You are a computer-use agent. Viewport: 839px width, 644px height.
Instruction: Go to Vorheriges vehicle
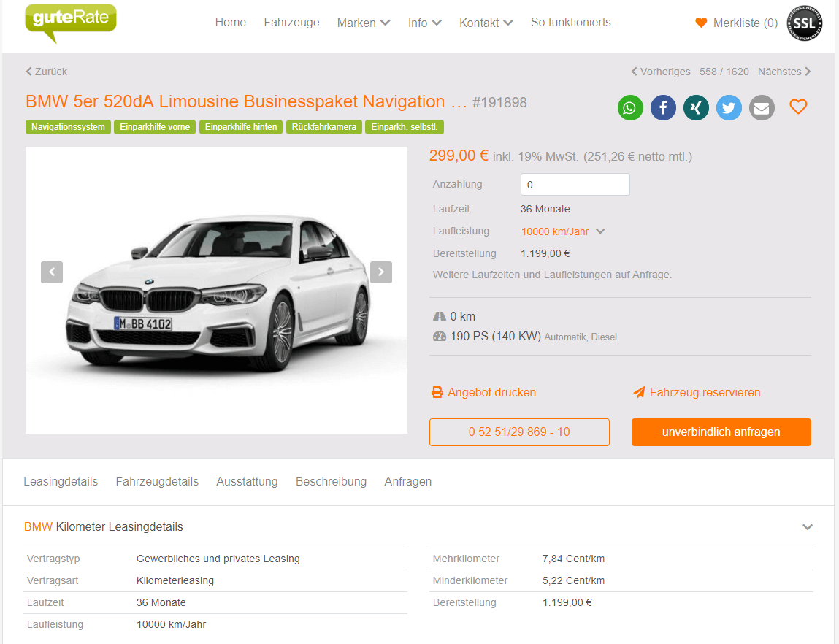(x=661, y=72)
